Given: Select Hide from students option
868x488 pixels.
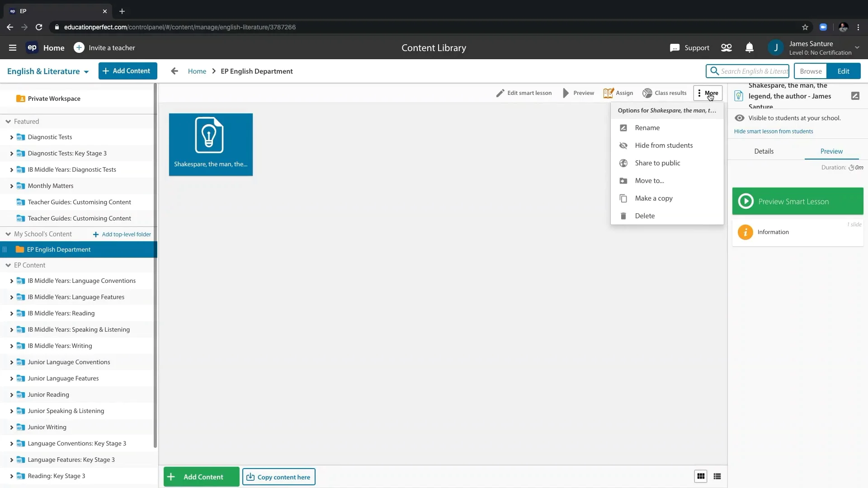Looking at the screenshot, I should coord(667,145).
